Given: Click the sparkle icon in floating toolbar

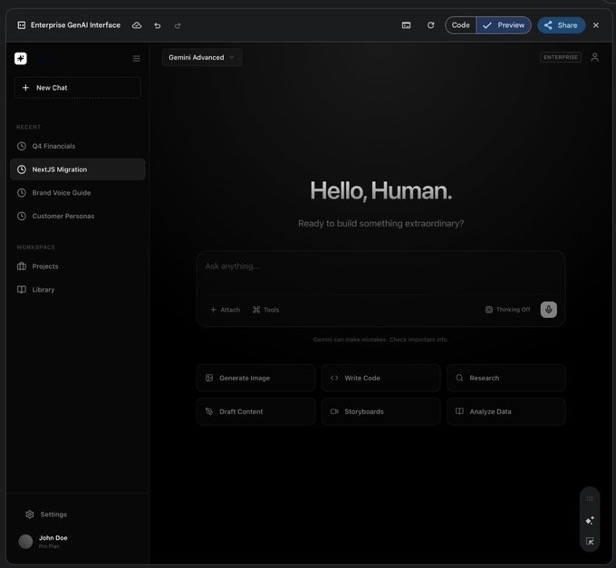Looking at the screenshot, I should [590, 520].
